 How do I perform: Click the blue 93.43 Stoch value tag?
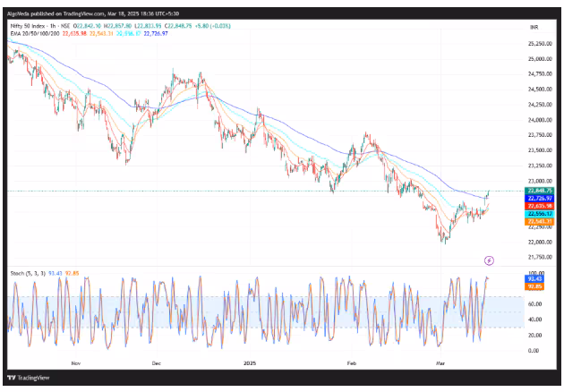coord(537,278)
